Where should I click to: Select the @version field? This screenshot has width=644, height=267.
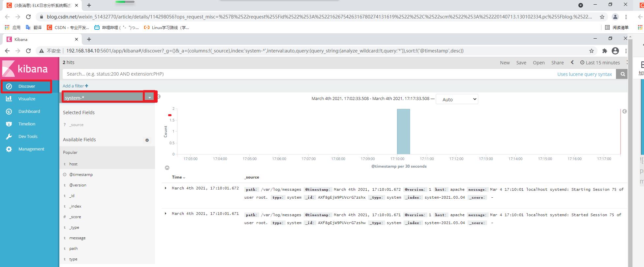[77, 185]
